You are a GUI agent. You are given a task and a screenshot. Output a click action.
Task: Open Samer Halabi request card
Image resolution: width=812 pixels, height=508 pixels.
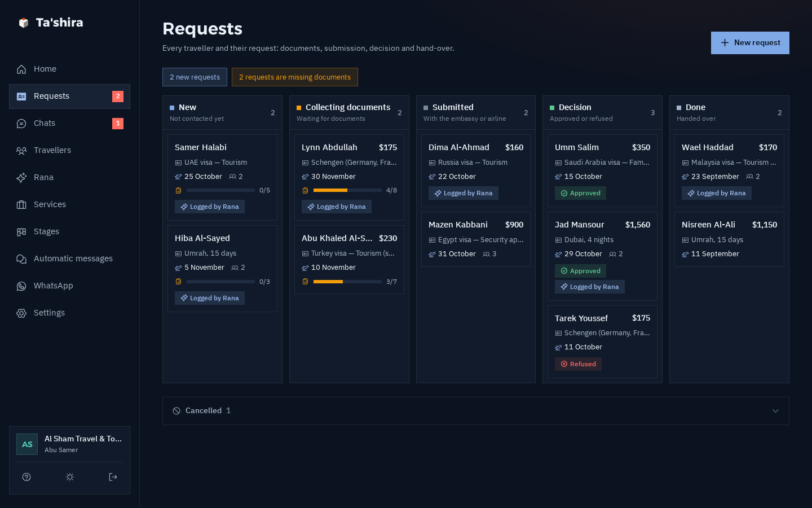tap(222, 177)
